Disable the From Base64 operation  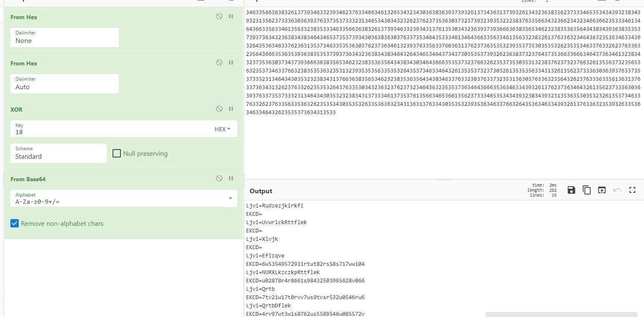point(219,179)
